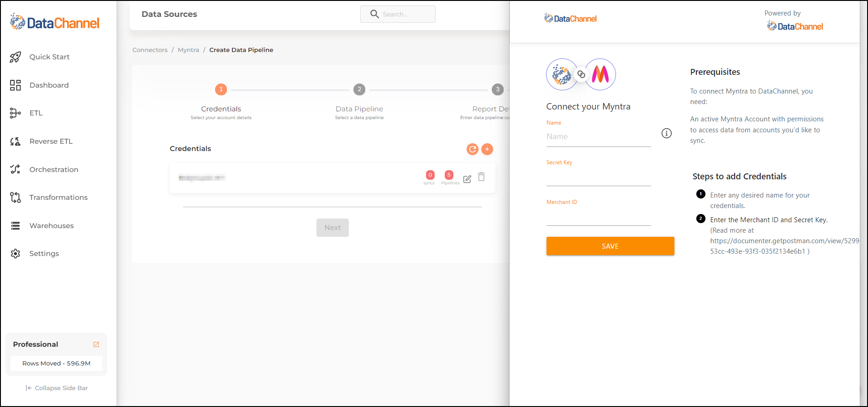The width and height of the screenshot is (868, 407).
Task: Click the Reverse ETL icon
Action: point(16,141)
